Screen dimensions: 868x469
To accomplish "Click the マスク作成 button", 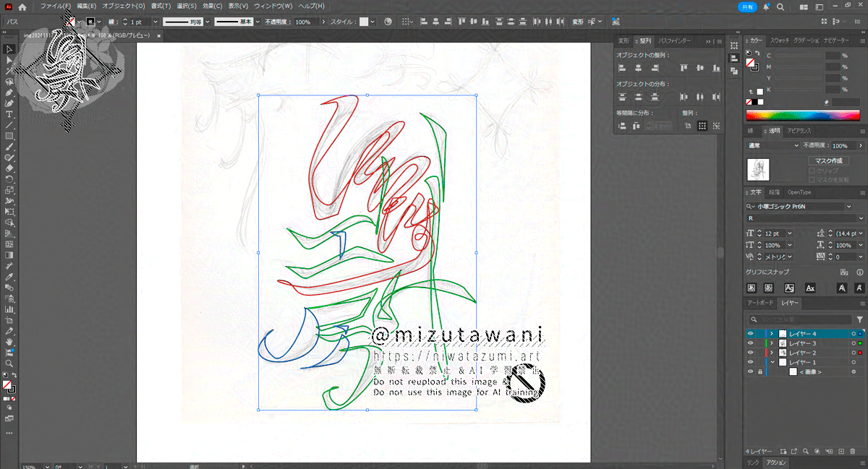I will [x=827, y=160].
